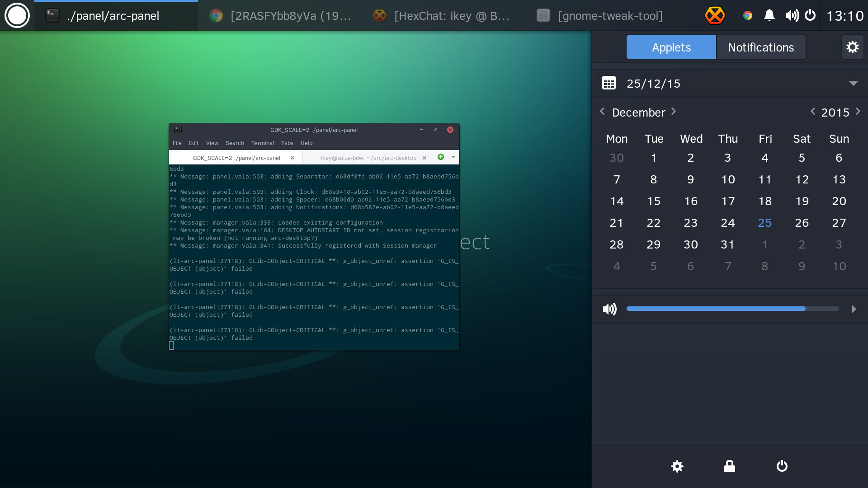Click the volume indicator in top panel

792,16
